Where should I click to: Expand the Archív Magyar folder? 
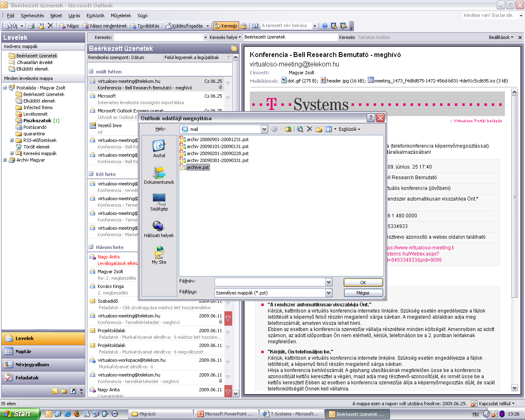pyautogui.click(x=5, y=160)
